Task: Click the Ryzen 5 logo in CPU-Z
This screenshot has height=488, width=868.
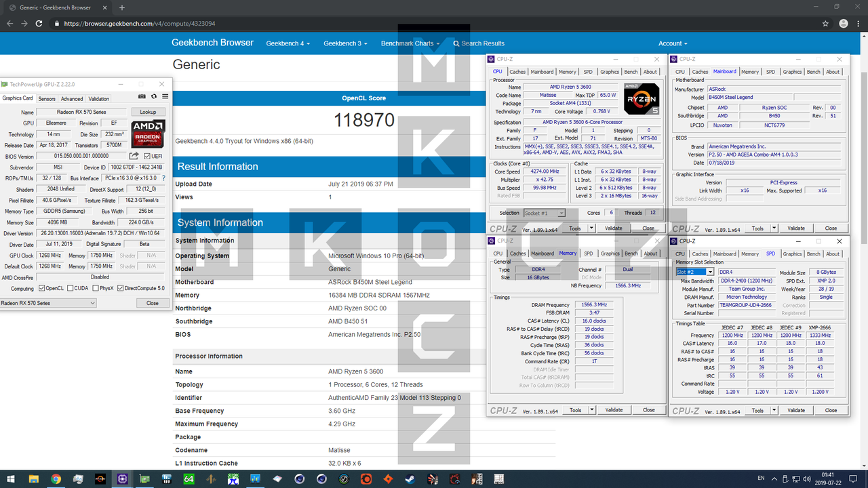Action: (642, 98)
